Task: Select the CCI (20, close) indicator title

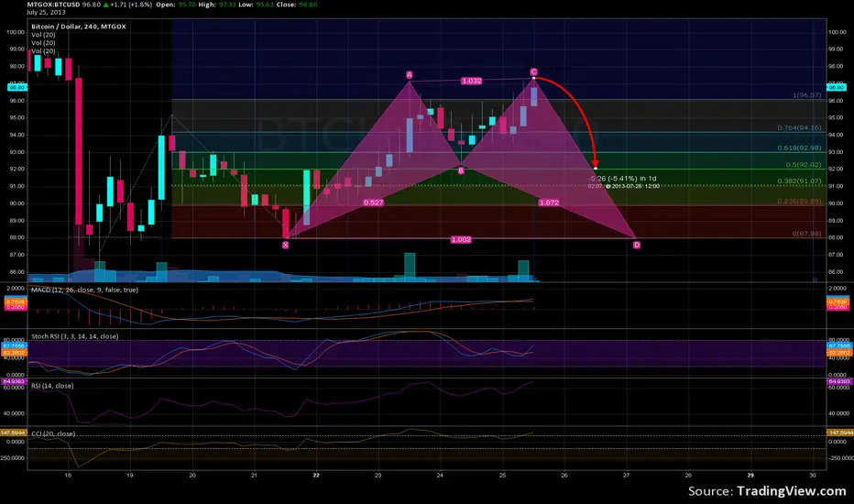Action: pos(53,433)
